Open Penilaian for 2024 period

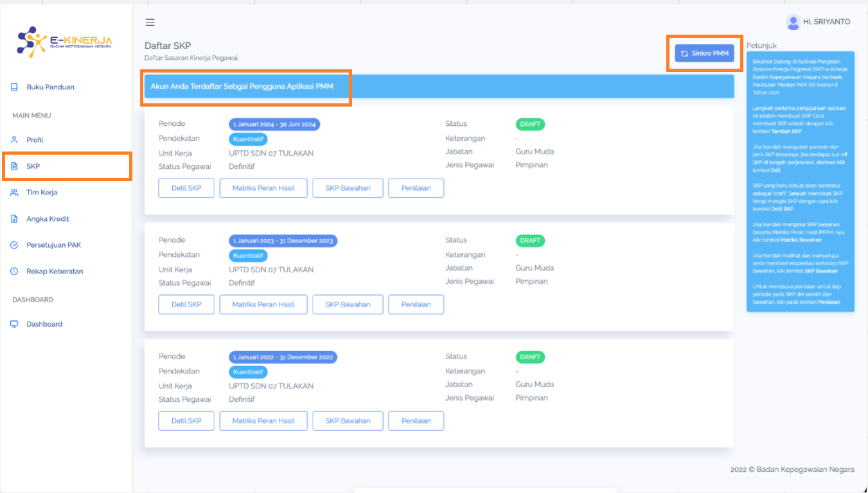pyautogui.click(x=416, y=188)
